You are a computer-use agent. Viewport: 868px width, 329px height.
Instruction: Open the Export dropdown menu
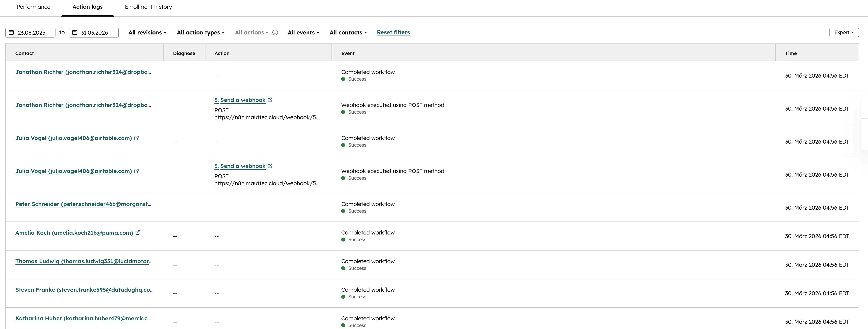844,32
